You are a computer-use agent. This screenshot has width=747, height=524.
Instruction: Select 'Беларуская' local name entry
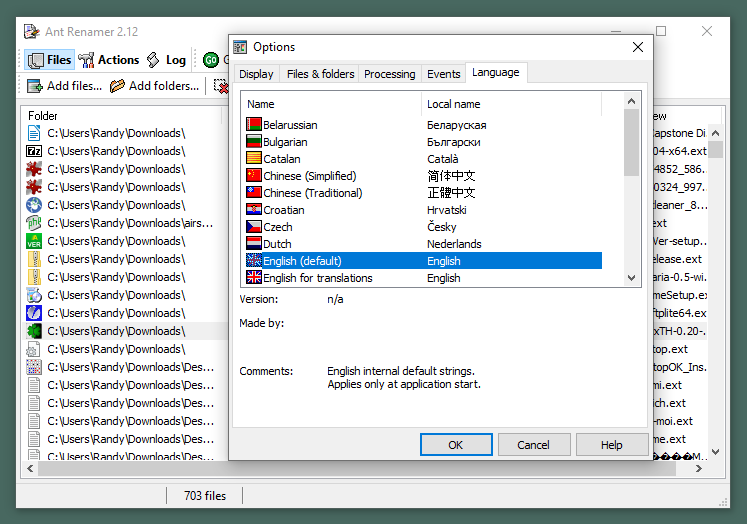(x=456, y=125)
